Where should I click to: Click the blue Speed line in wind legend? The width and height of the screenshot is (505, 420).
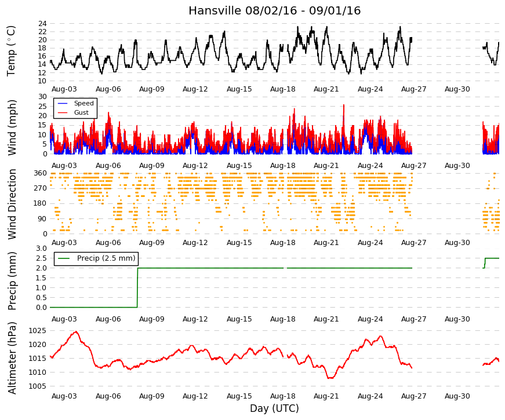pyautogui.click(x=63, y=103)
